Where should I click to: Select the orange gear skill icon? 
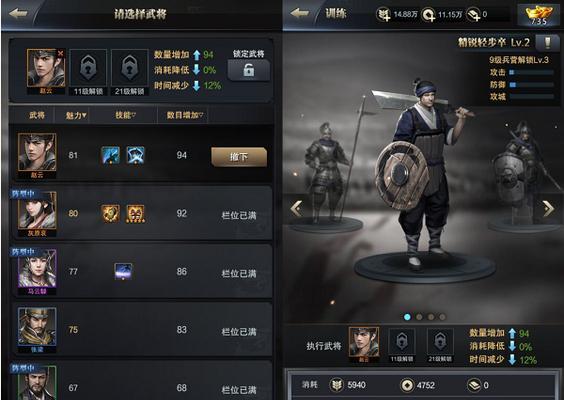pyautogui.click(x=110, y=213)
